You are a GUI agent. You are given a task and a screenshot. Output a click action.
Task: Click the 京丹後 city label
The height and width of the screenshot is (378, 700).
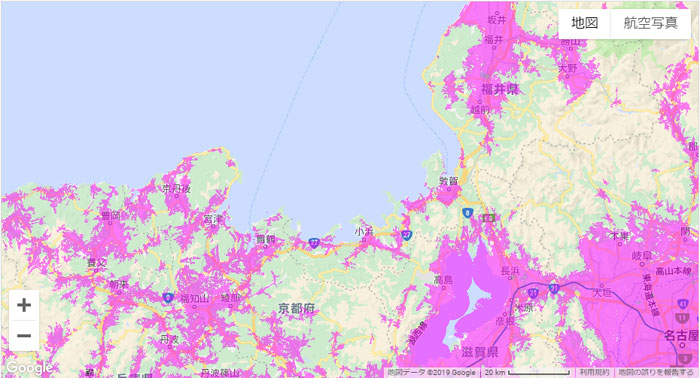177,189
